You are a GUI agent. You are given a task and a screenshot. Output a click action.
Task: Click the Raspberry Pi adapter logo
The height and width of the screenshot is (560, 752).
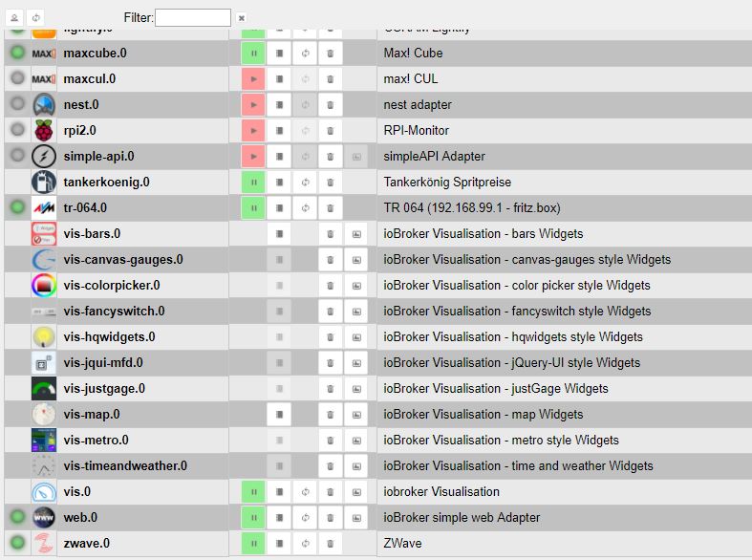click(44, 131)
